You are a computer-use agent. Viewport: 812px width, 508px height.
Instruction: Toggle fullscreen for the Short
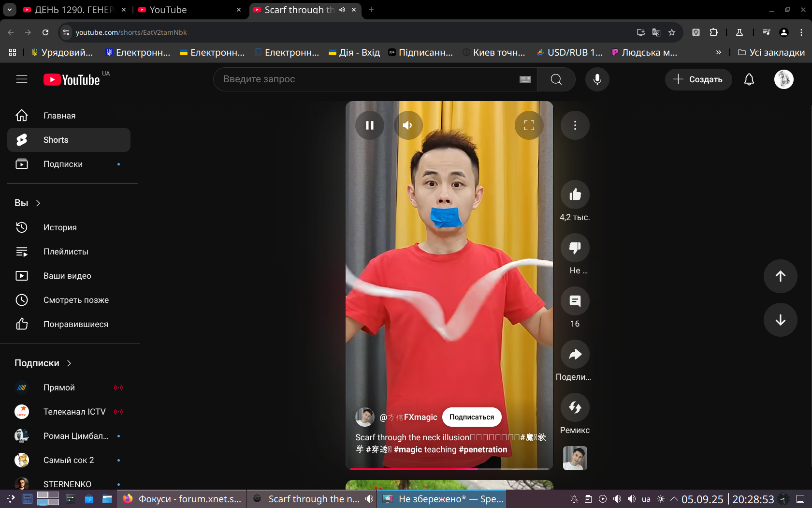[529, 125]
